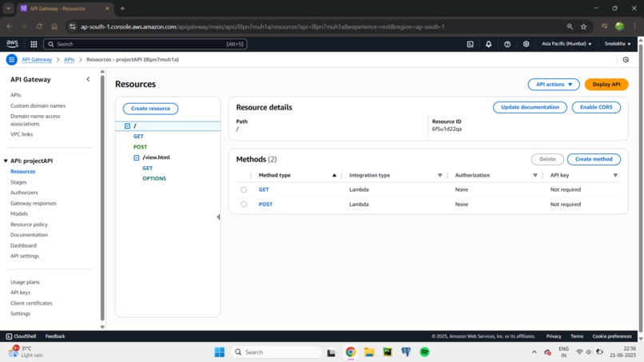Open API keys in the sidebar
Image resolution: width=644 pixels, height=362 pixels.
click(21, 292)
